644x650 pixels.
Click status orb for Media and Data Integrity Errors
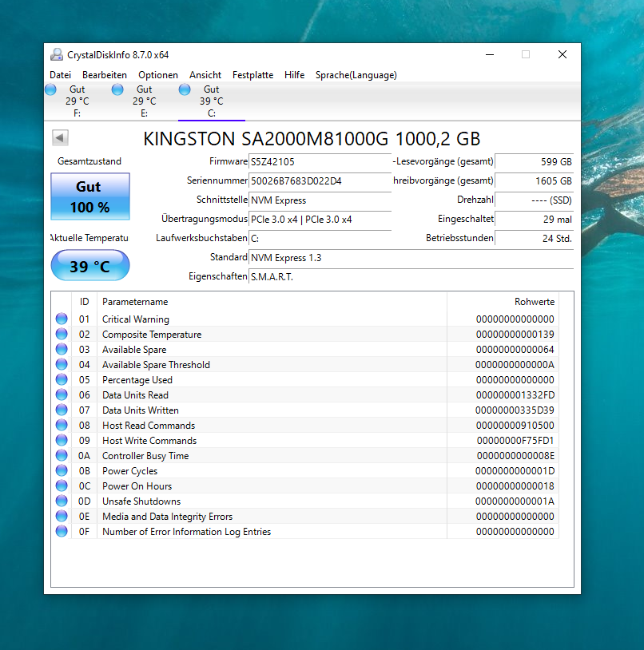coord(62,516)
